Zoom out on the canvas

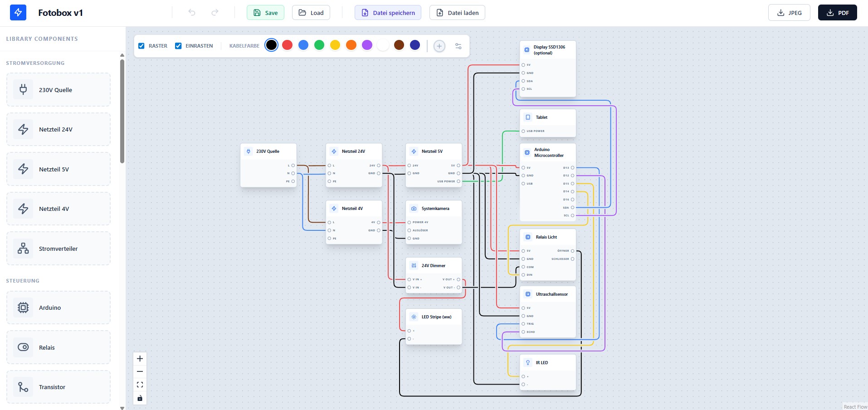point(140,371)
